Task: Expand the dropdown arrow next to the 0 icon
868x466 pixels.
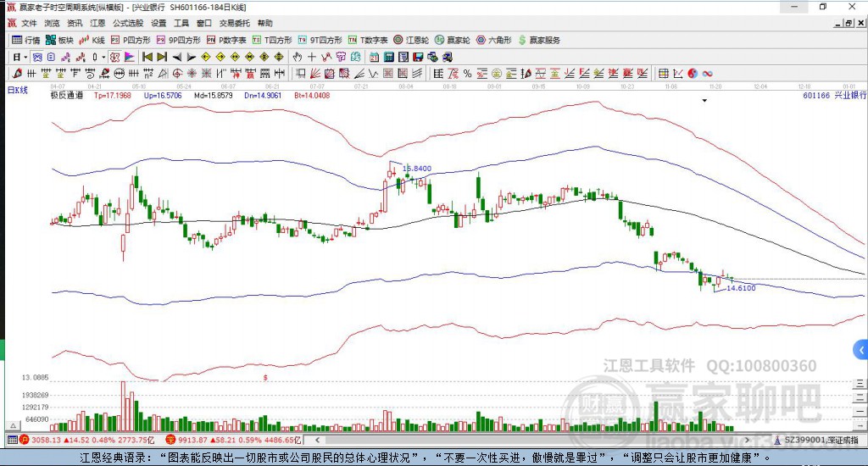Action: 103,57
